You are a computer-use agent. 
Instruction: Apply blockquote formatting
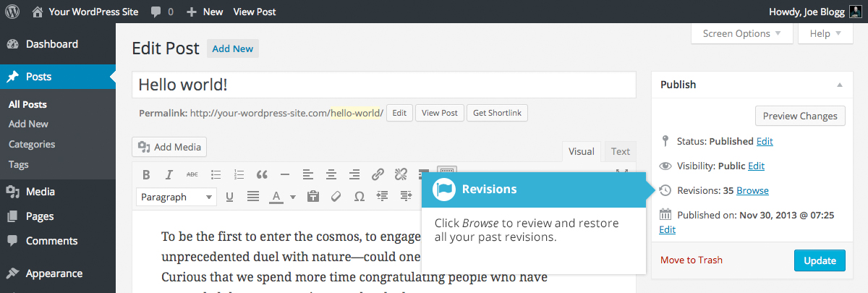click(x=262, y=174)
